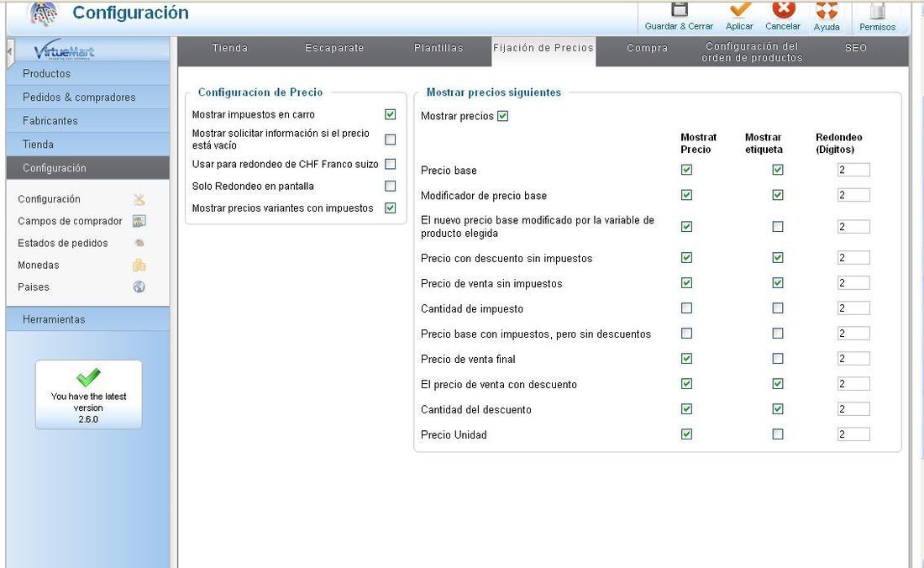Click Redondeo field for nuevo precio base modificado
The width and height of the screenshot is (924, 568).
tap(853, 226)
